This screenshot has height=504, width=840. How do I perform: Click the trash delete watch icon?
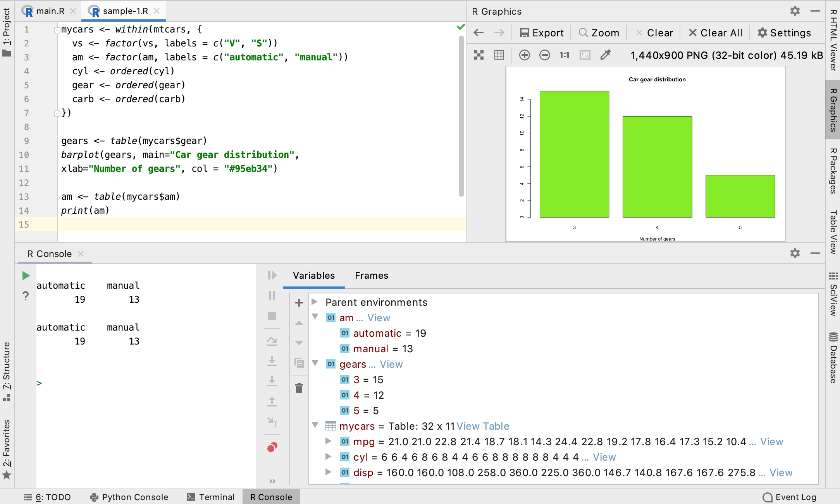[299, 388]
